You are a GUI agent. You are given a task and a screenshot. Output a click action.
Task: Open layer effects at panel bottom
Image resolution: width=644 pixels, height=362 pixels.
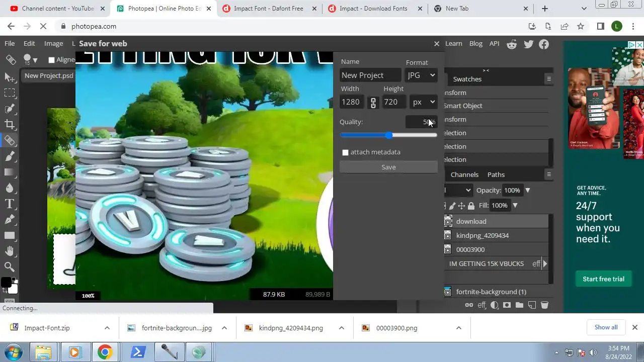point(482,305)
